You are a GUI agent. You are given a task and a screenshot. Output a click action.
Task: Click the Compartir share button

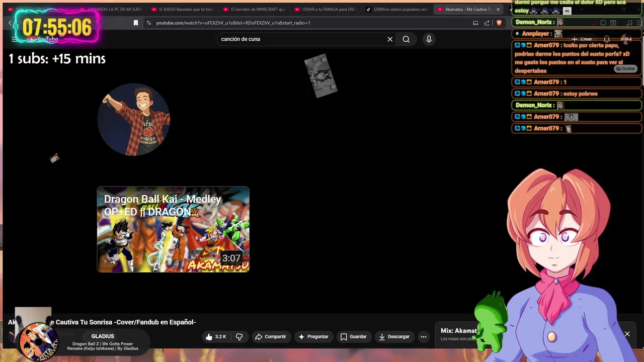[270, 337]
